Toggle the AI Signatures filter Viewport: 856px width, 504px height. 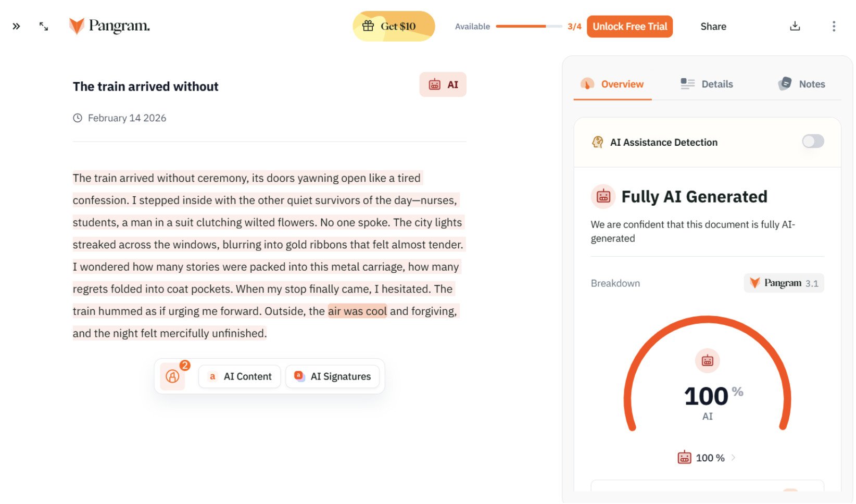(x=332, y=376)
